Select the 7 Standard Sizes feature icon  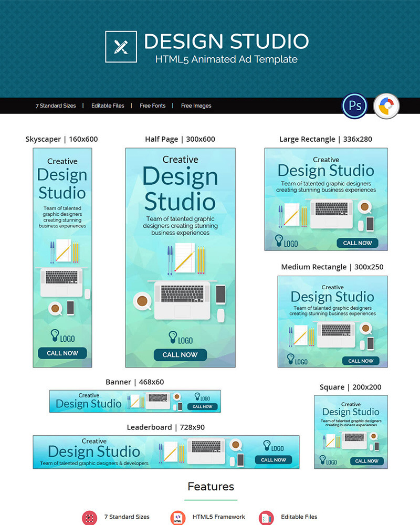coord(90,518)
